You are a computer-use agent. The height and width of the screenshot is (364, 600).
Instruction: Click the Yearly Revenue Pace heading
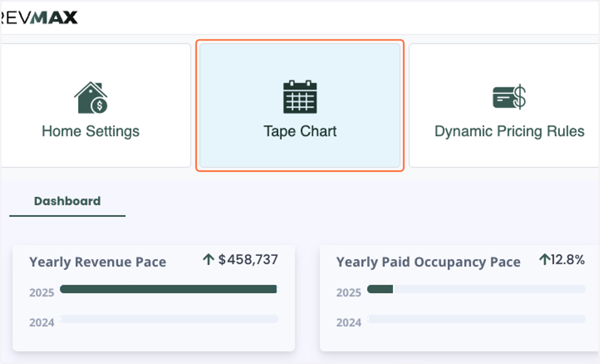pyautogui.click(x=97, y=262)
